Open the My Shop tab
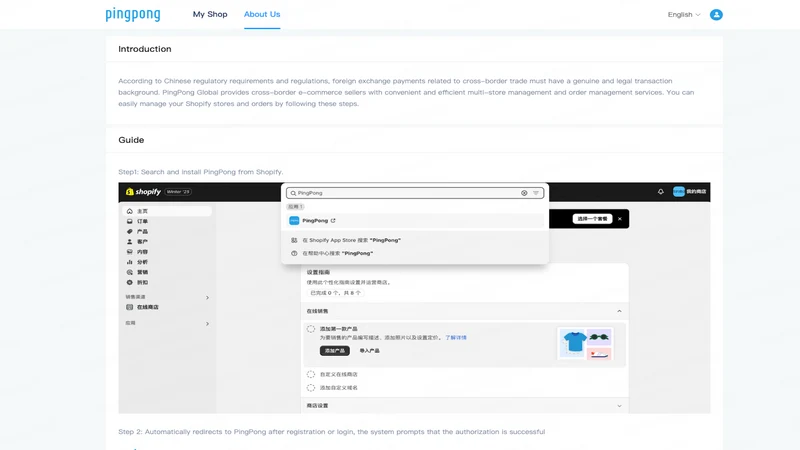Viewport: 800px width, 450px height. [x=210, y=14]
